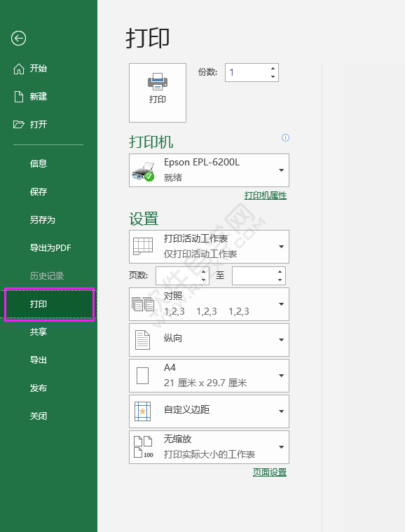Decrease the 份数 copies count

click(x=273, y=76)
